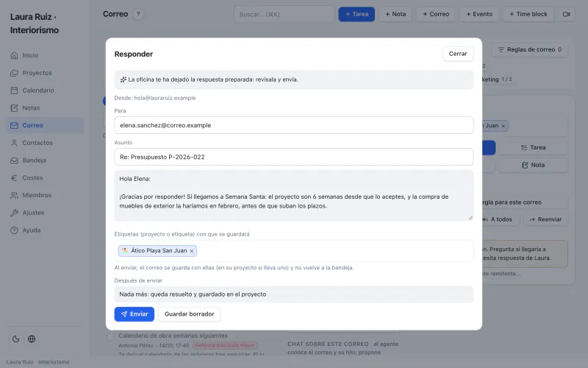Remove the Juan tag in the background panel
This screenshot has height=368, width=588.
click(503, 126)
